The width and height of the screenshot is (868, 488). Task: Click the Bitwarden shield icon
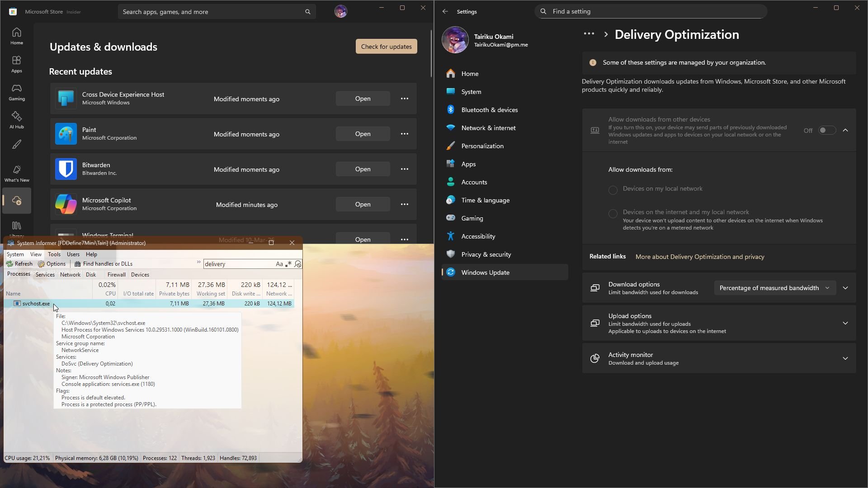point(66,169)
